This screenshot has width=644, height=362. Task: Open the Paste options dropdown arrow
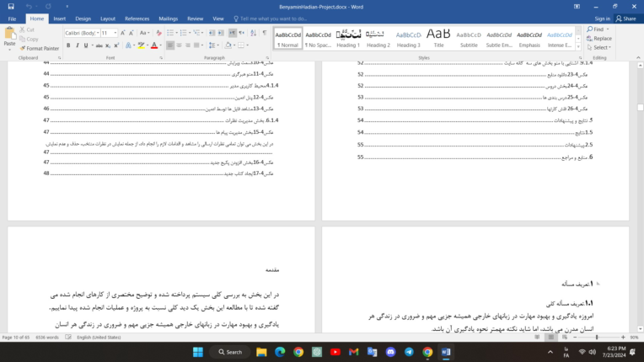pyautogui.click(x=9, y=50)
